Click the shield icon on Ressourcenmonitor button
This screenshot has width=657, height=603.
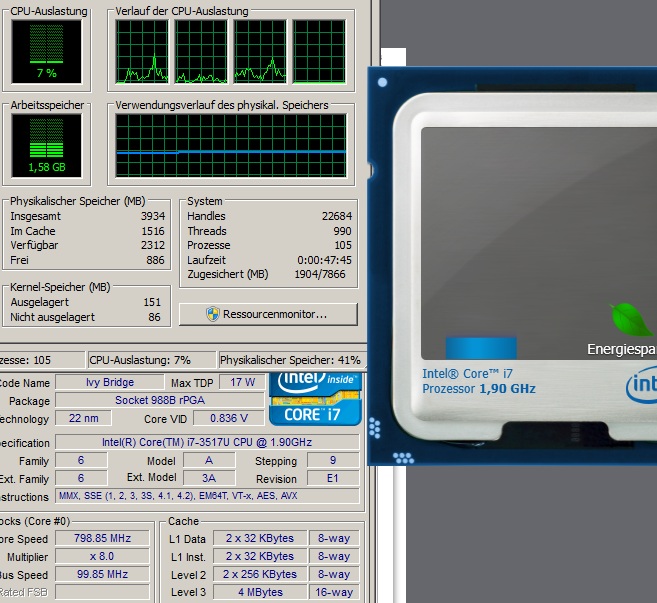[213, 314]
